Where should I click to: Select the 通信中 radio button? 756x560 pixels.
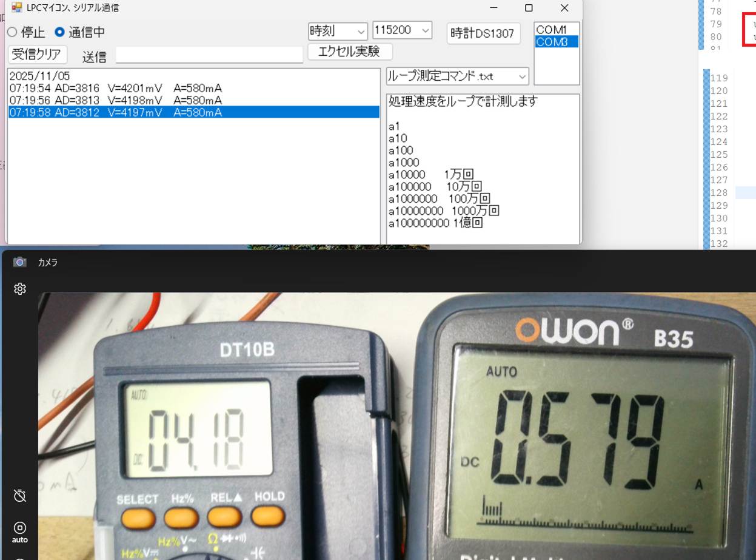59,32
